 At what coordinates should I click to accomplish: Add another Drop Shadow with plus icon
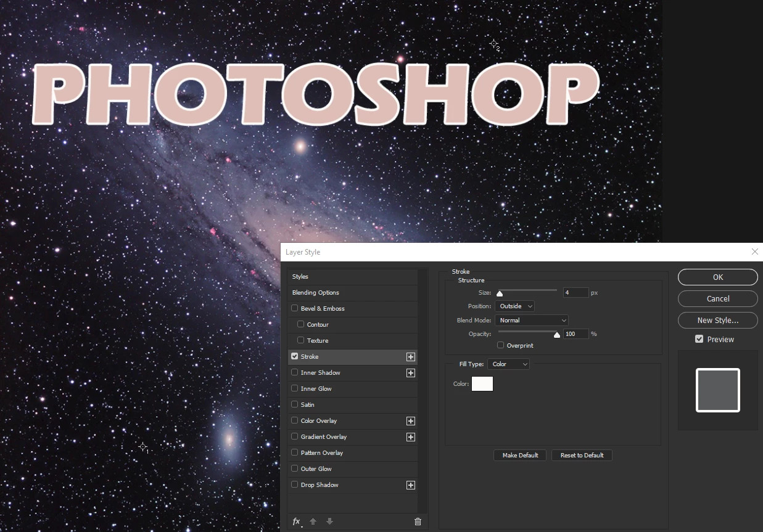411,485
